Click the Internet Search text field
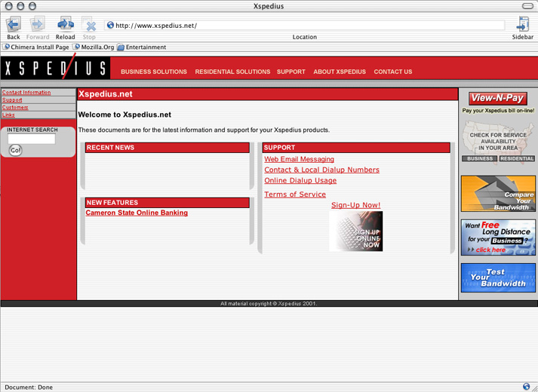The image size is (538, 392). [x=32, y=139]
